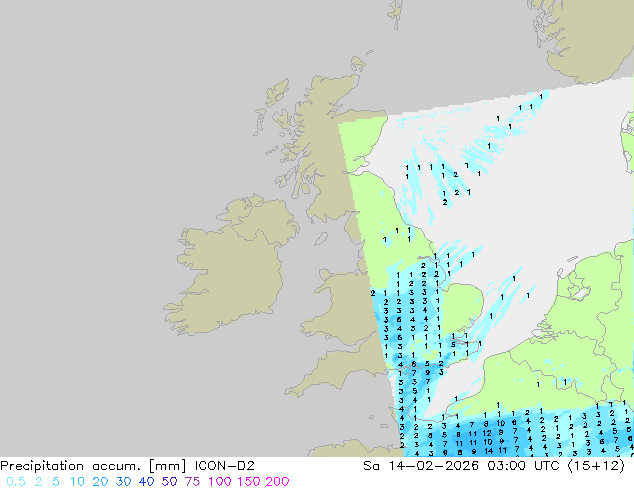The height and width of the screenshot is (490, 634).
Task: Click the '14' precipitation value on map
Action: (488, 451)
